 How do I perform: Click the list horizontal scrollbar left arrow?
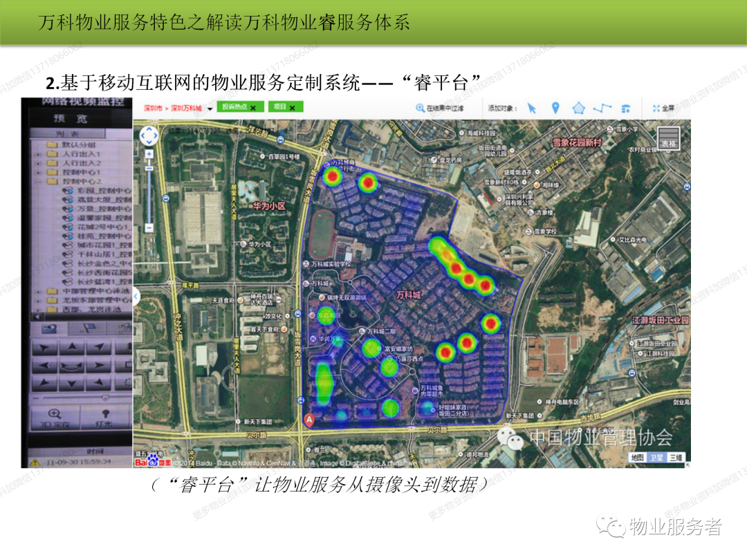coord(37,316)
